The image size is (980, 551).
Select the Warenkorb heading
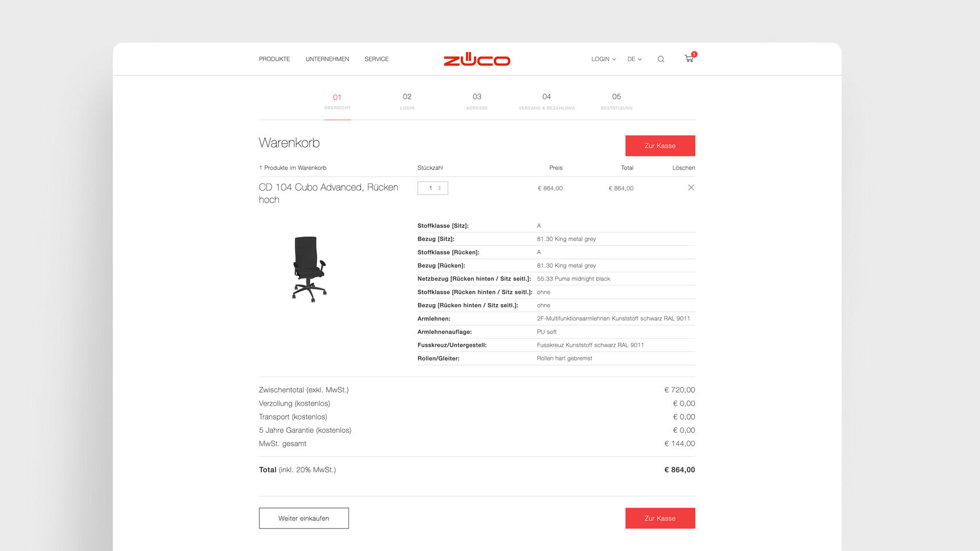[289, 143]
